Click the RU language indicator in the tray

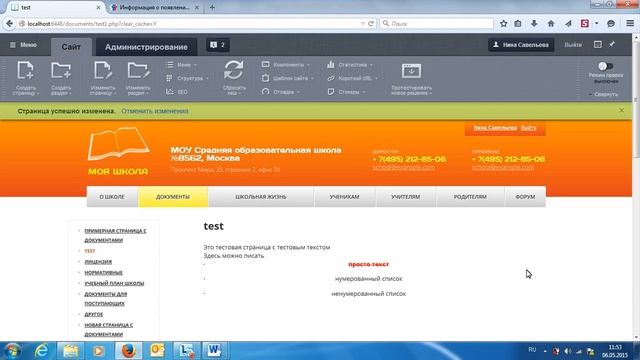[x=532, y=350]
